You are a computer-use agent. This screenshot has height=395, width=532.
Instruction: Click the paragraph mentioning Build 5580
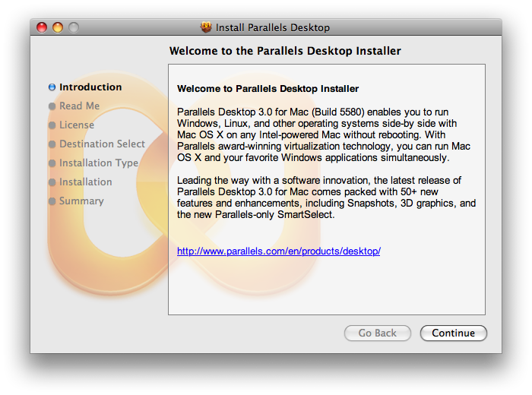324,135
